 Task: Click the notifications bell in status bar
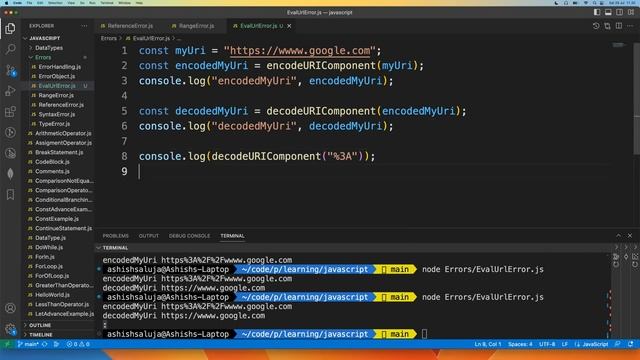click(631, 344)
